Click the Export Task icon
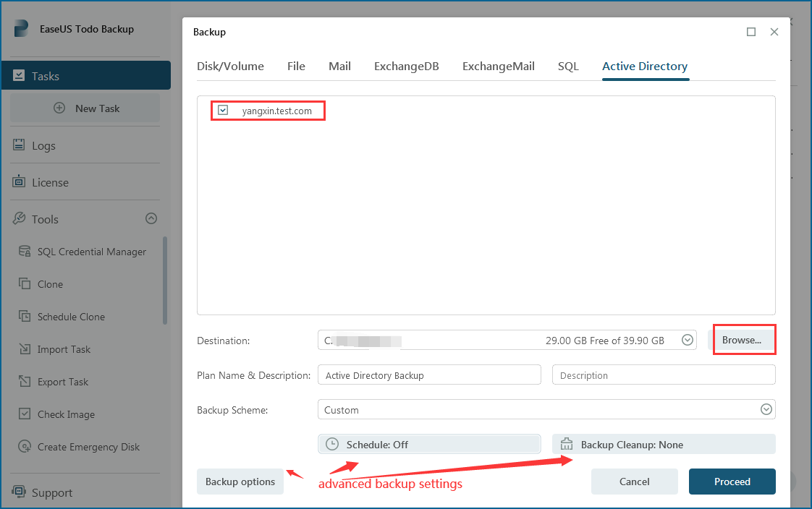 coord(25,382)
